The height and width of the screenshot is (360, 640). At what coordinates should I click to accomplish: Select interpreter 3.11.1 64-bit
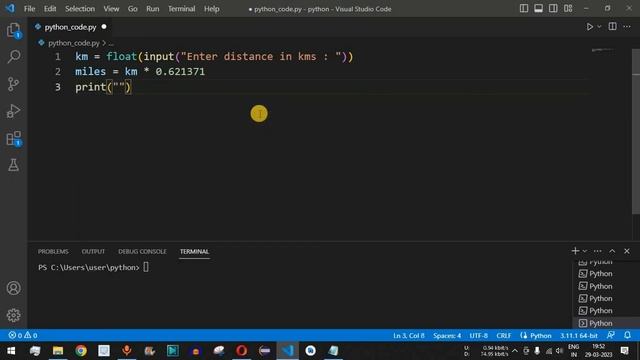(578, 336)
